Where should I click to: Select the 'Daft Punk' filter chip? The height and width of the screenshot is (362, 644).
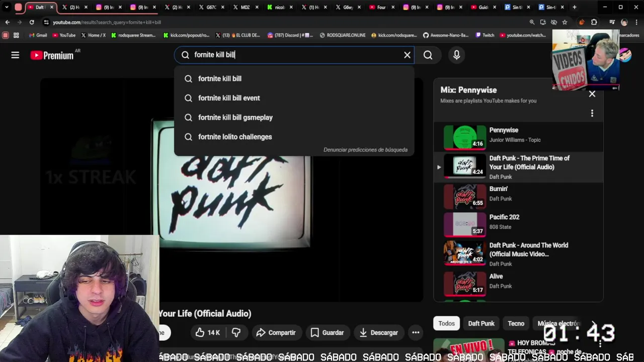point(481,323)
